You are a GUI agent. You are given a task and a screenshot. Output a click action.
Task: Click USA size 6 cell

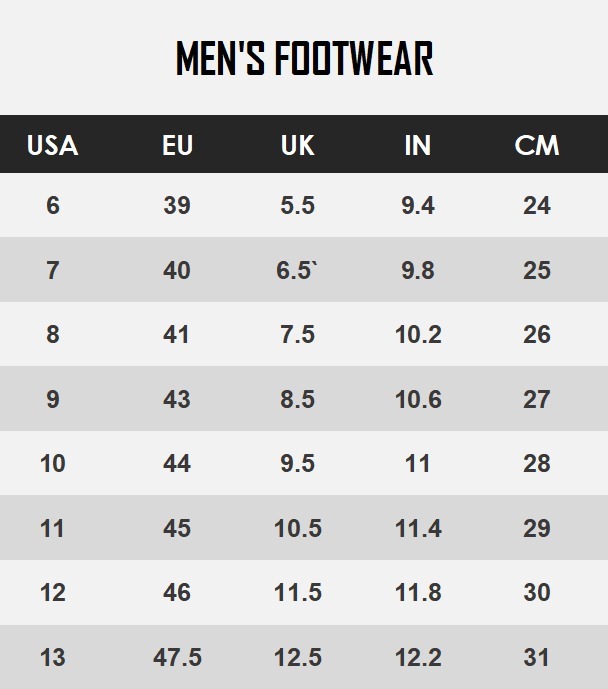point(52,205)
